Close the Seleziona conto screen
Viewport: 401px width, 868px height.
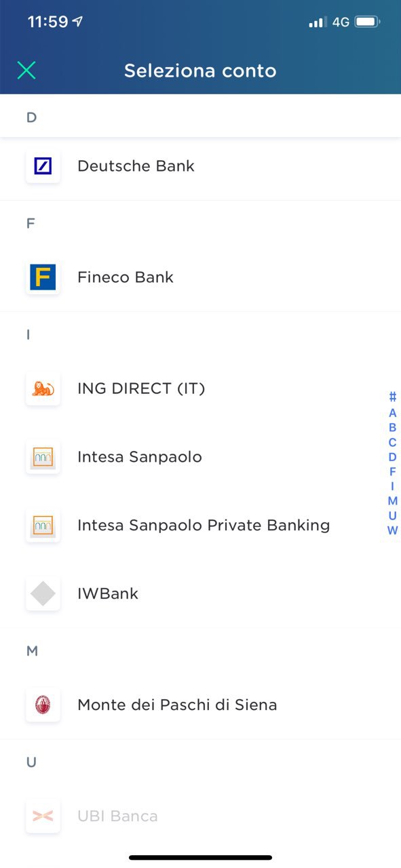[26, 71]
